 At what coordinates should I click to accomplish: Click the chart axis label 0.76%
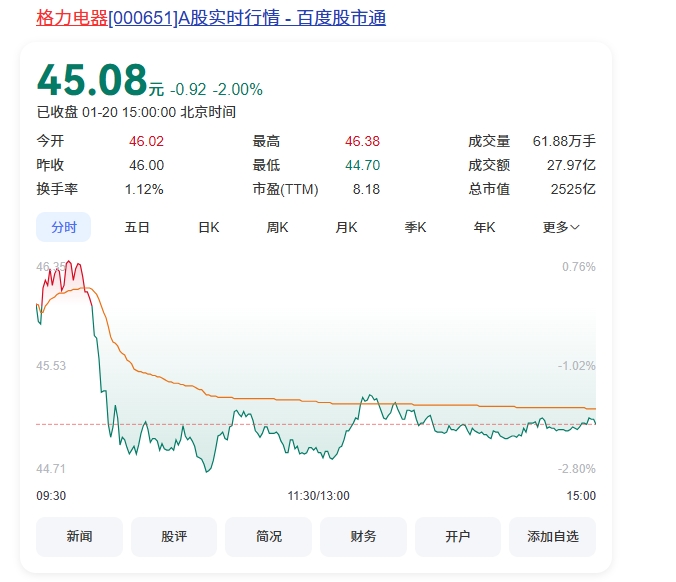pos(579,267)
